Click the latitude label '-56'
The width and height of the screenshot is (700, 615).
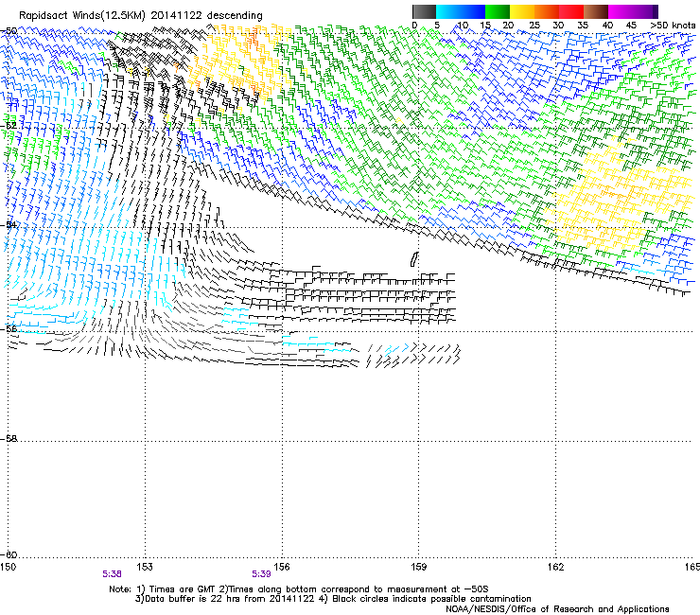pyautogui.click(x=9, y=328)
